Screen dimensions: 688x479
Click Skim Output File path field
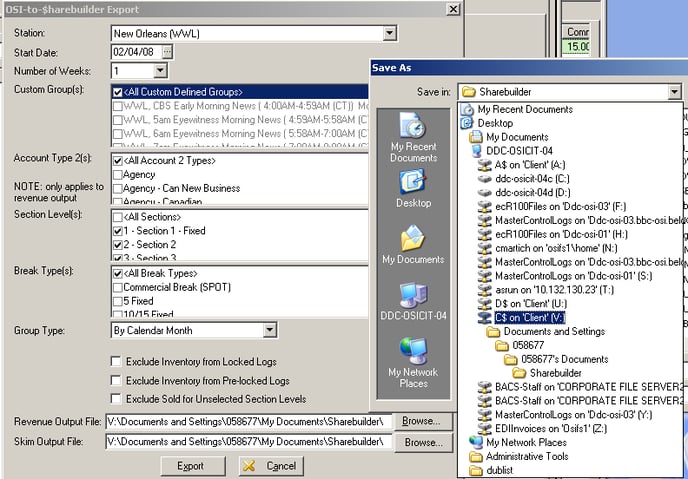pyautogui.click(x=249, y=442)
